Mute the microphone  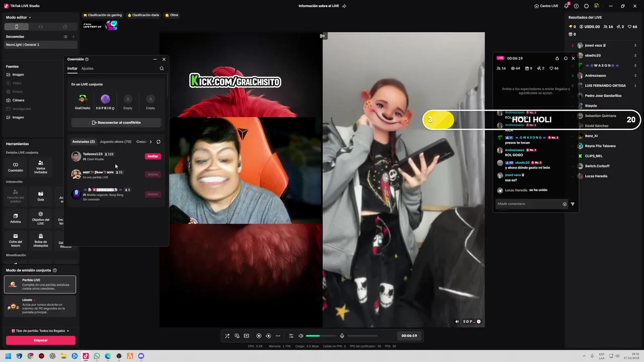[x=342, y=336]
